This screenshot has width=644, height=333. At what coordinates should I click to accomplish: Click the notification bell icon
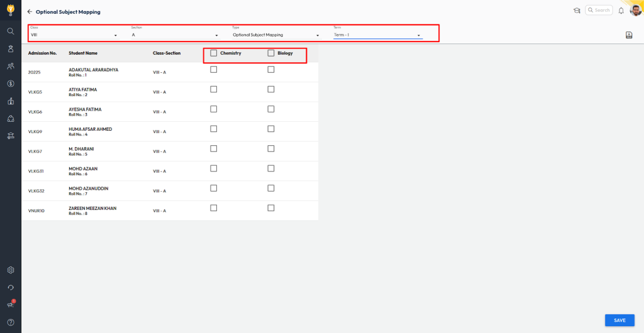pos(621,11)
